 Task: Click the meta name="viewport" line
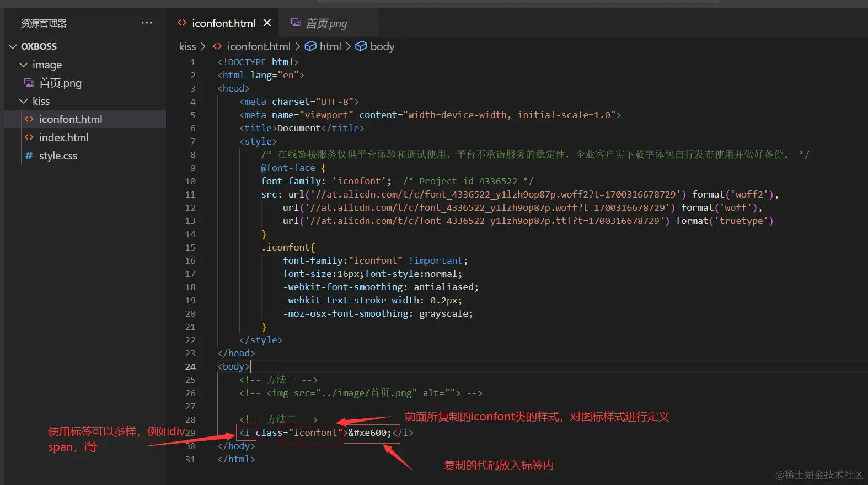point(430,115)
